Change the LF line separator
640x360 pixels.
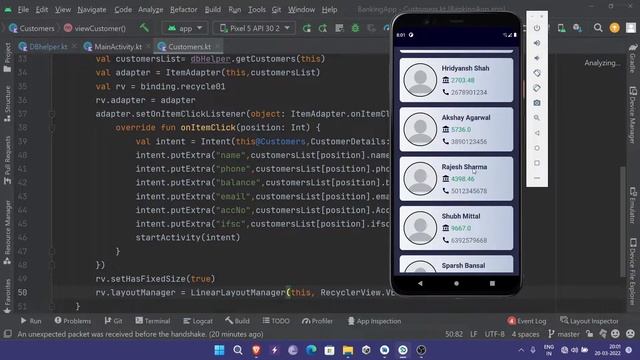pyautogui.click(x=473, y=334)
